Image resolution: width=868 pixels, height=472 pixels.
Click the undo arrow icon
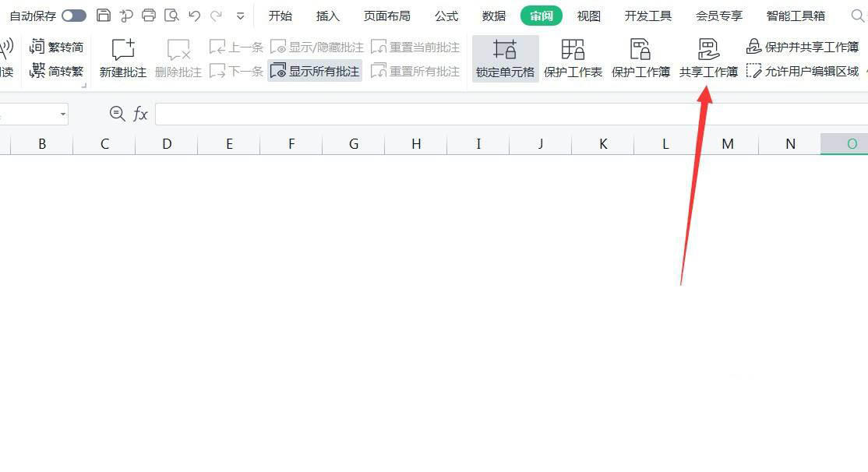pos(194,16)
